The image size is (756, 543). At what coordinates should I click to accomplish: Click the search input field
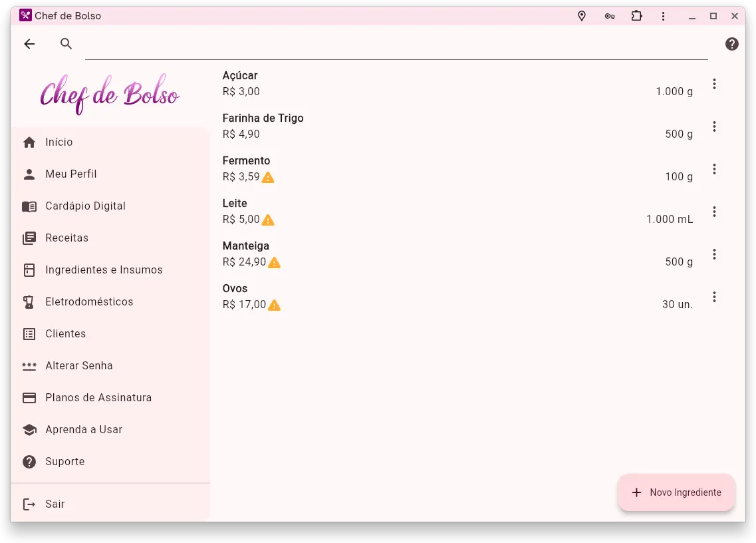396,45
